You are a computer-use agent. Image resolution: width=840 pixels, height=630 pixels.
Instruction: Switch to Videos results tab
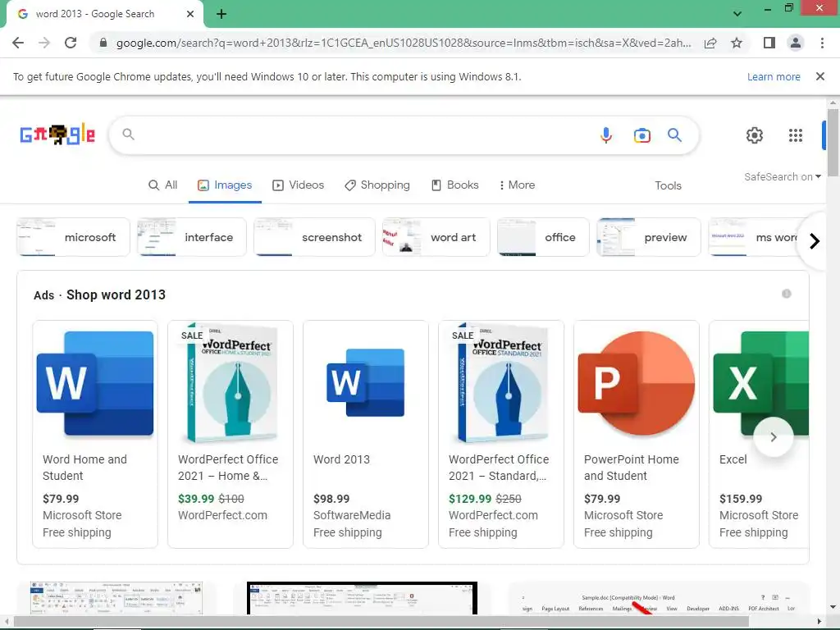point(299,185)
